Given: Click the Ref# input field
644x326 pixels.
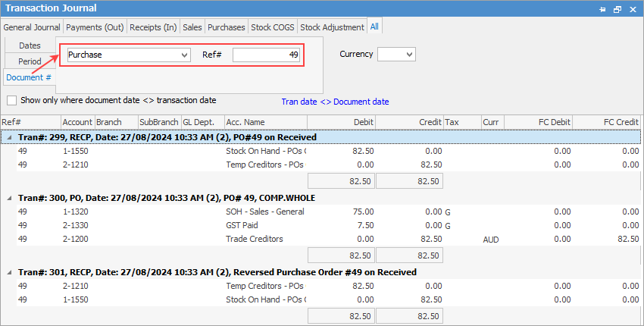Looking at the screenshot, I should point(266,55).
